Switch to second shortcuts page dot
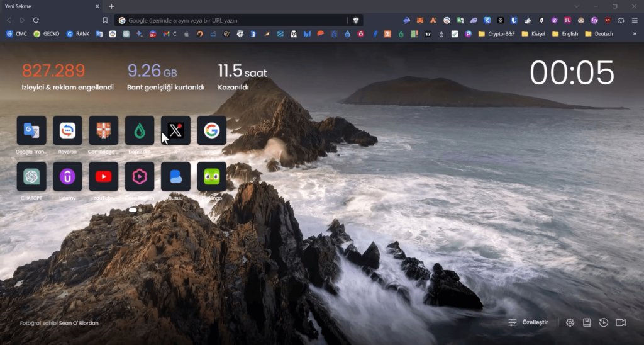 click(x=140, y=210)
